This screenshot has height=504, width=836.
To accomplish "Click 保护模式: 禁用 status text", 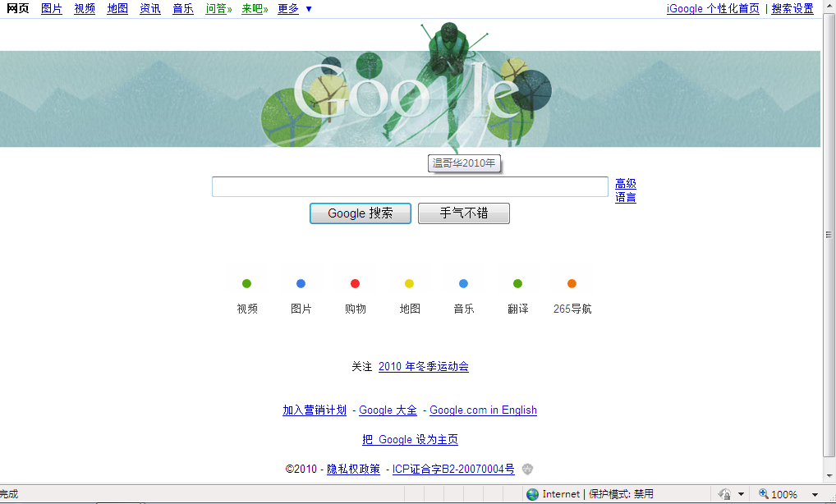I will pyautogui.click(x=621, y=494).
